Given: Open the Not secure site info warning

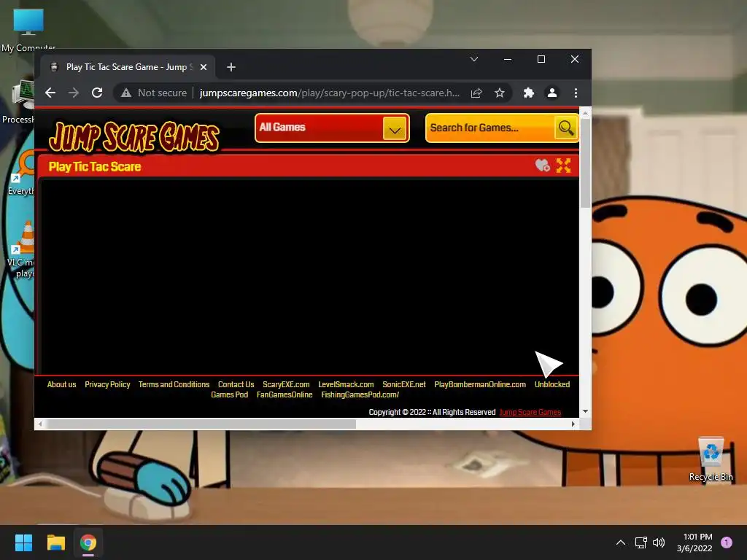Looking at the screenshot, I should [x=154, y=93].
